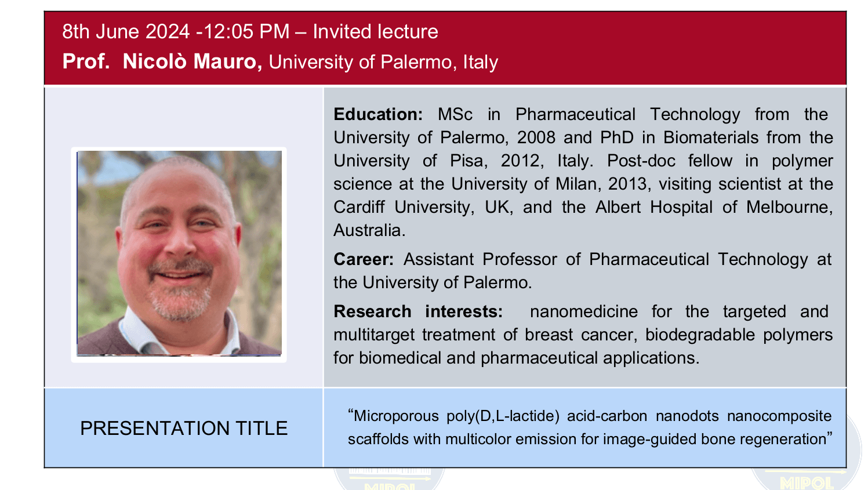Click the words 'Invited lecture' in banner
Screen dimensions: 868x490
[375, 31]
